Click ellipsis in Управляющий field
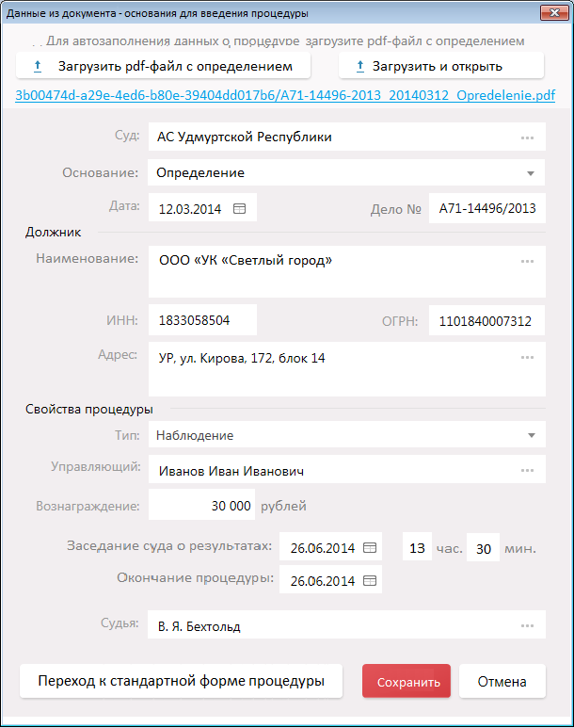Screen dimensions: 574x728 (x=527, y=469)
